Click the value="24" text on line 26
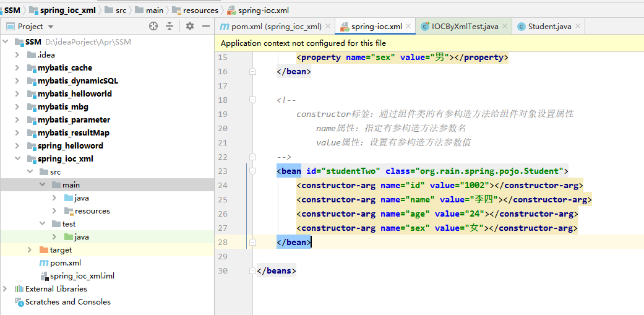This screenshot has width=644, height=315. click(x=460, y=214)
